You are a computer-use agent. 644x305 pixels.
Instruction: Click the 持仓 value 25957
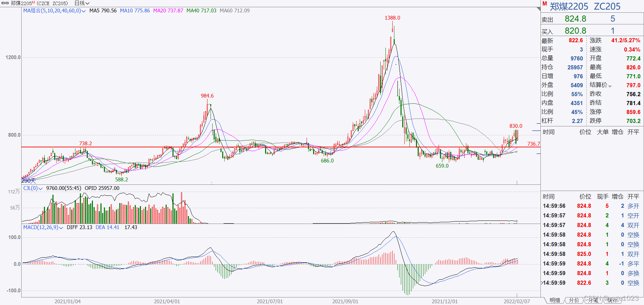pos(575,67)
